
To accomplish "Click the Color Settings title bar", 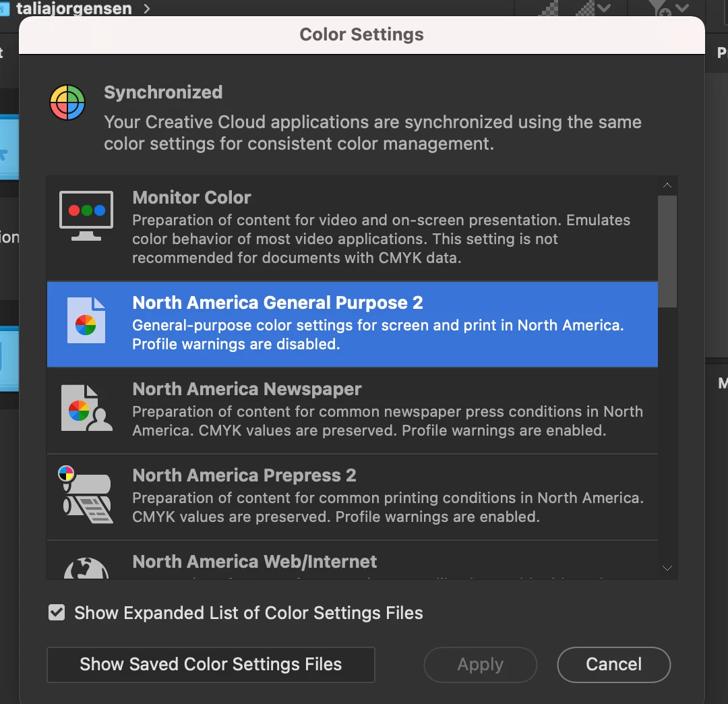I will pyautogui.click(x=362, y=35).
